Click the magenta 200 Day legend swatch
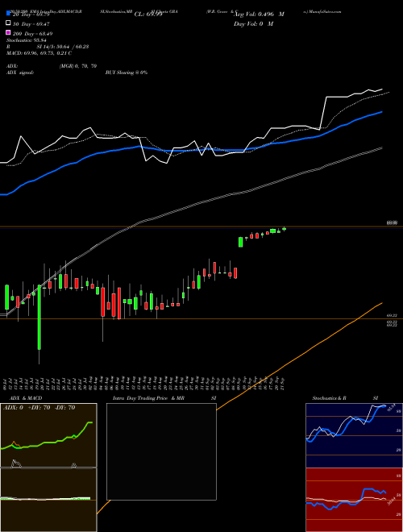 (x=8, y=32)
